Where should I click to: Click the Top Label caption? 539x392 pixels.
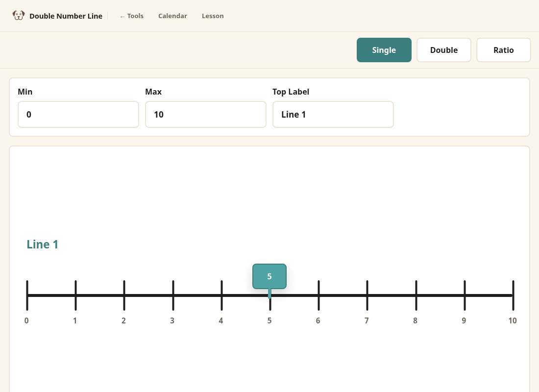(x=291, y=92)
